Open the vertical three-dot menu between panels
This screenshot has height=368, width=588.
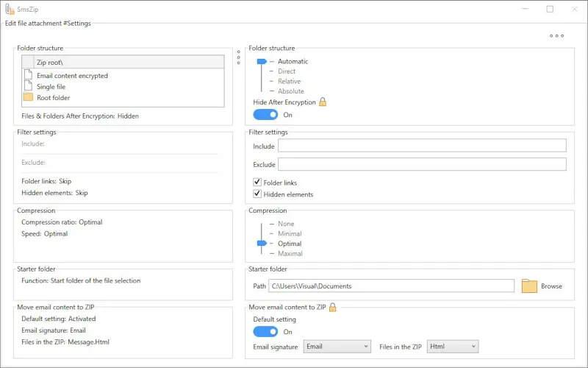click(238, 57)
